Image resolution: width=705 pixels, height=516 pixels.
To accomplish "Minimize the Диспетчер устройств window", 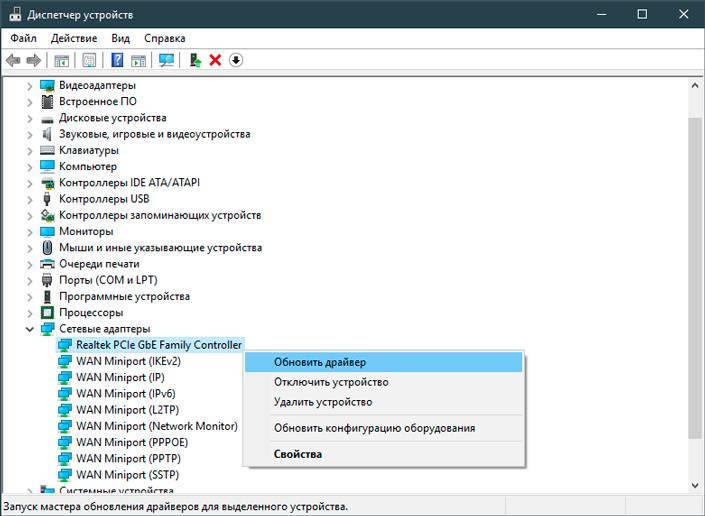I will point(602,14).
